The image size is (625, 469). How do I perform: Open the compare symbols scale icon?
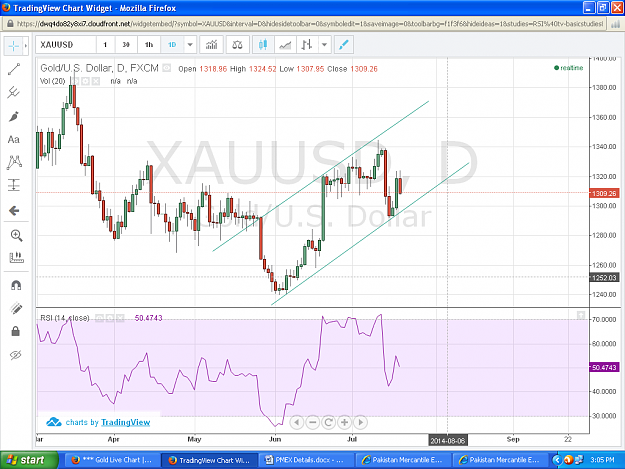238,45
